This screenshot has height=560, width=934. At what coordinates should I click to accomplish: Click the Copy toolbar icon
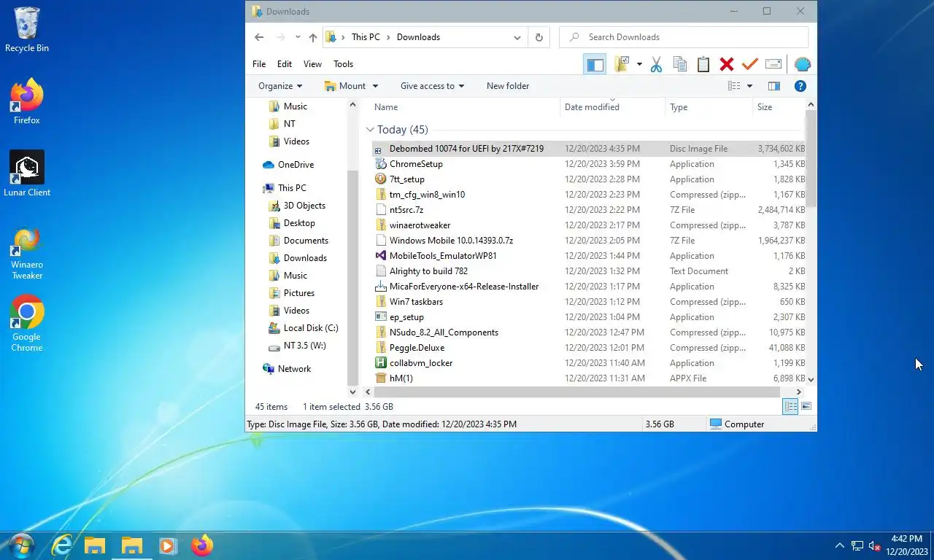pyautogui.click(x=679, y=64)
